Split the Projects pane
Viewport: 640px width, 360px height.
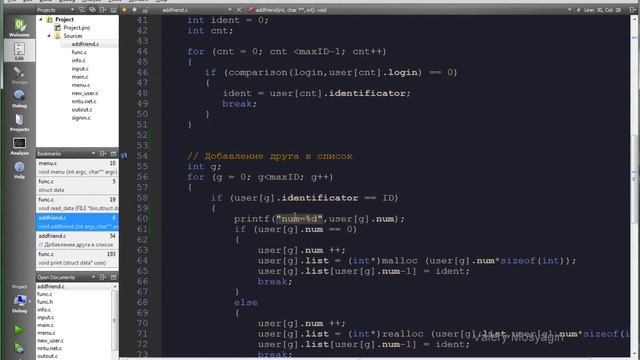point(103,10)
